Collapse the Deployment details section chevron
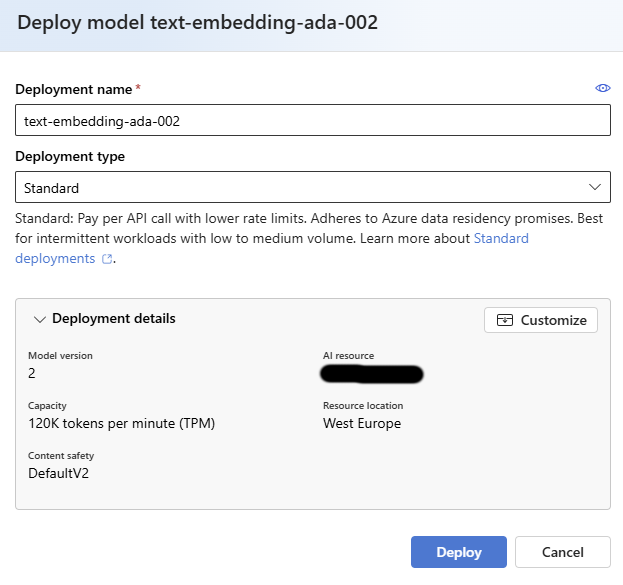623x585 pixels. (x=40, y=319)
